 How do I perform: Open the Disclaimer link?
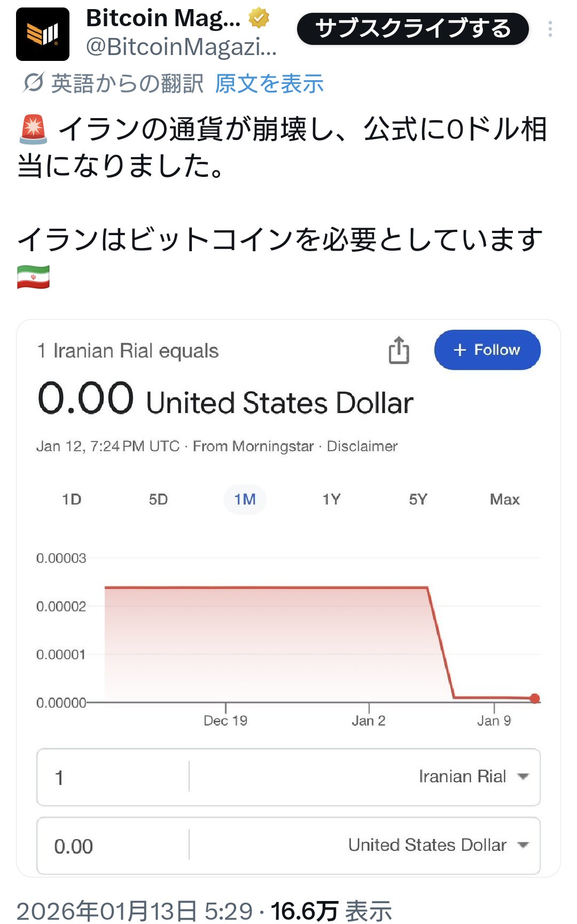click(362, 446)
